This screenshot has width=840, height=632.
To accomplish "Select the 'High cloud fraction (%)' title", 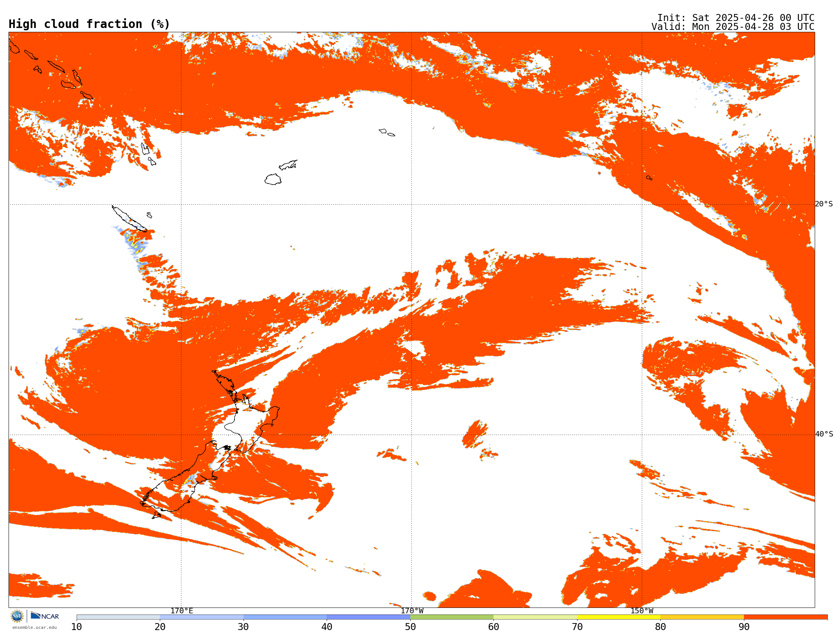I will (89, 24).
